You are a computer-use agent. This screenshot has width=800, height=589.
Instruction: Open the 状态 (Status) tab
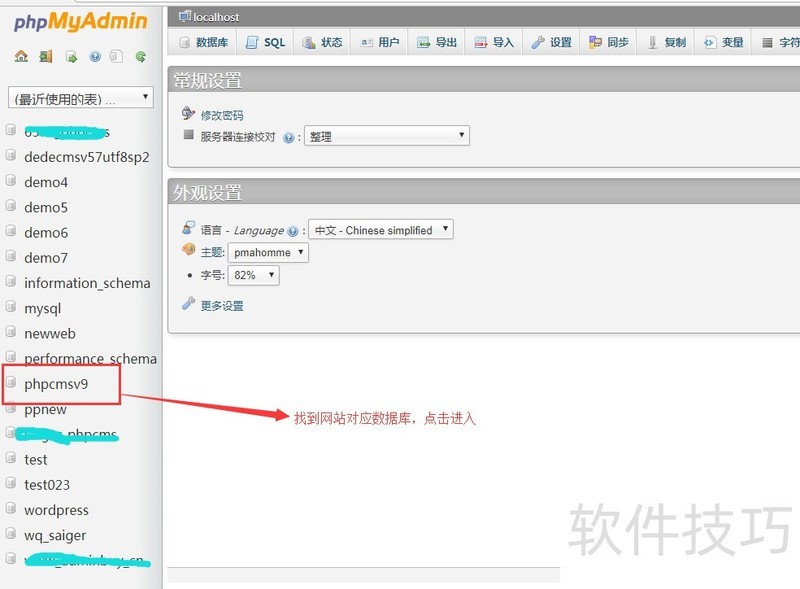[322, 42]
